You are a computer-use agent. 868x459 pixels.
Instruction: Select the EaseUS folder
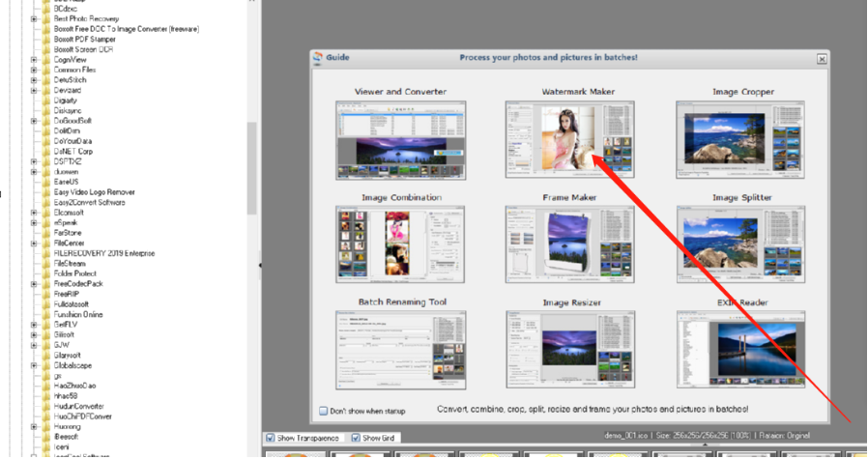tap(66, 182)
